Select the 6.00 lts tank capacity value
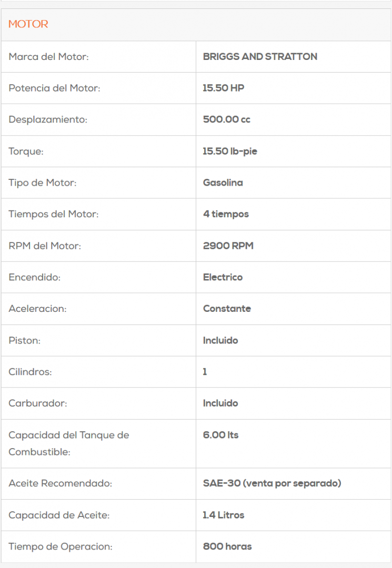392x568 pixels. tap(221, 435)
